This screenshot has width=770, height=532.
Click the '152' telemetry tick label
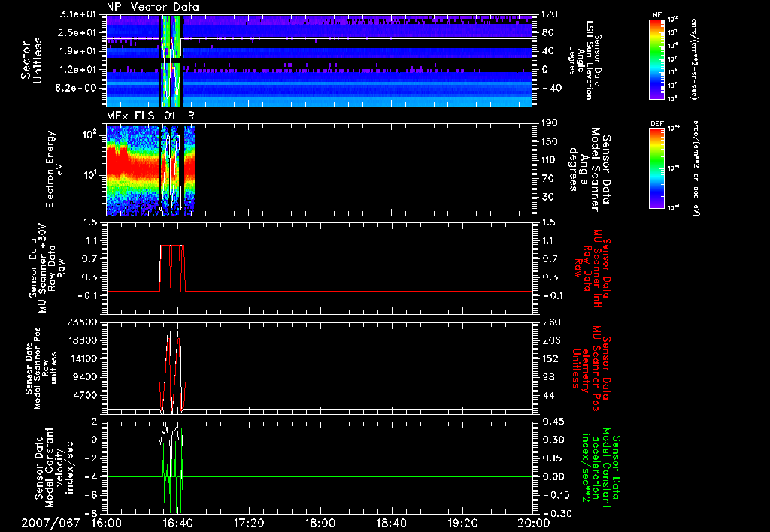(550, 358)
